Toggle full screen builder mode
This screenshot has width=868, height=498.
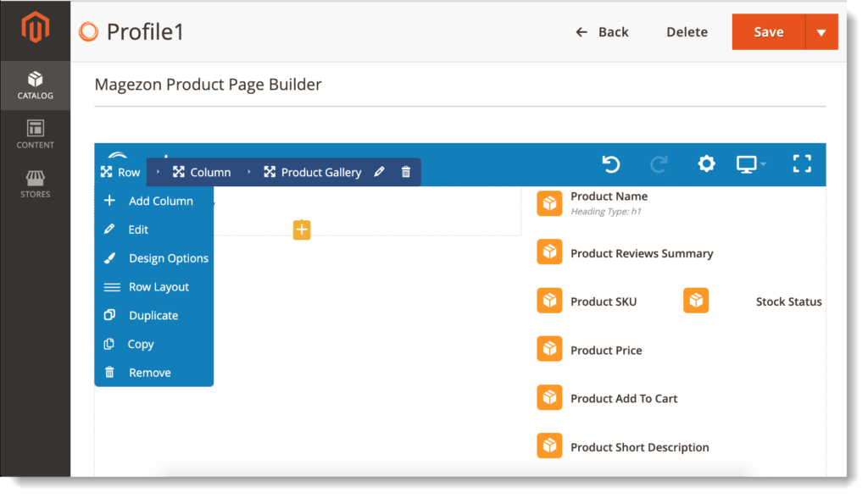(x=802, y=163)
